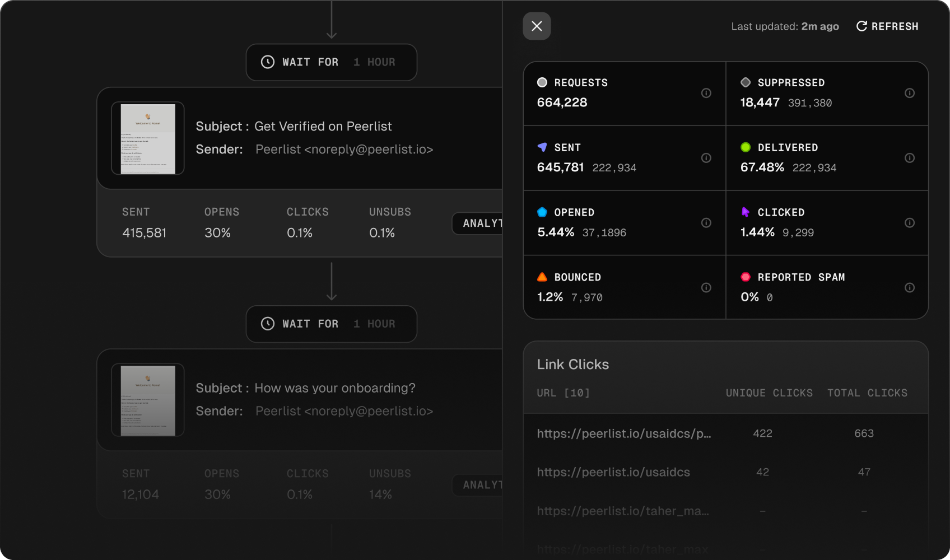
Task: Click the circular refresh arrow icon
Action: pos(861,26)
